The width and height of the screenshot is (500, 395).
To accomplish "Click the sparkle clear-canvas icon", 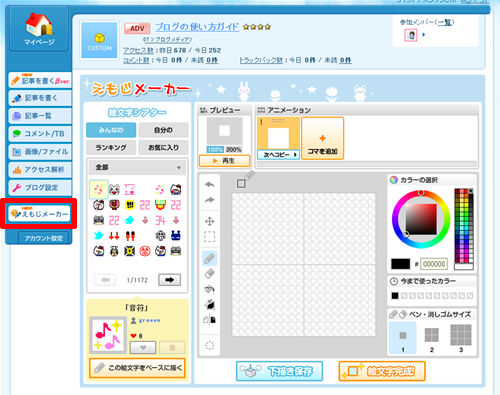I will click(x=210, y=345).
